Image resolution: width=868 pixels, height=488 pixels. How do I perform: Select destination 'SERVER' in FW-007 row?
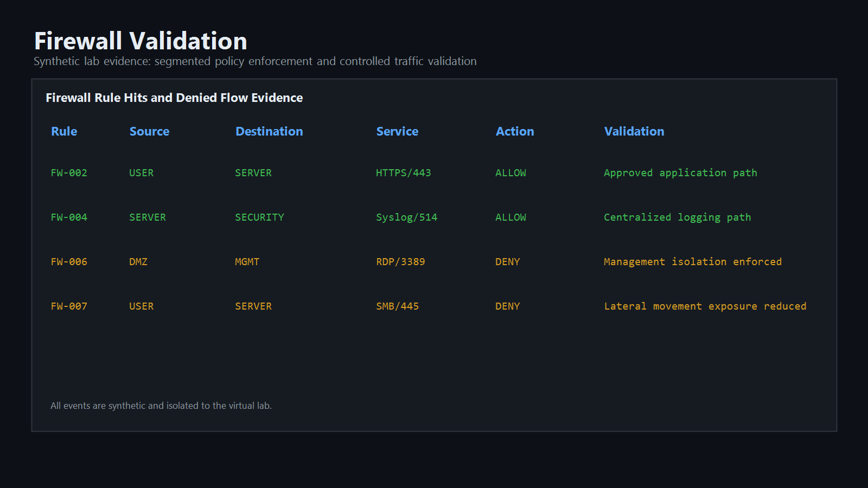pyautogui.click(x=253, y=306)
